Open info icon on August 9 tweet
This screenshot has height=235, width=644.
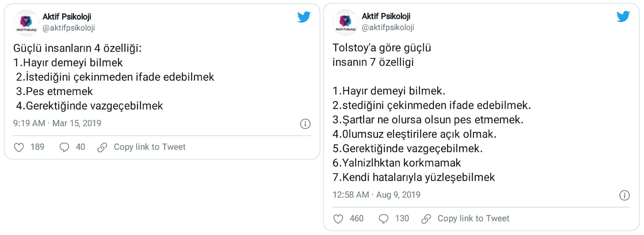pos(624,195)
